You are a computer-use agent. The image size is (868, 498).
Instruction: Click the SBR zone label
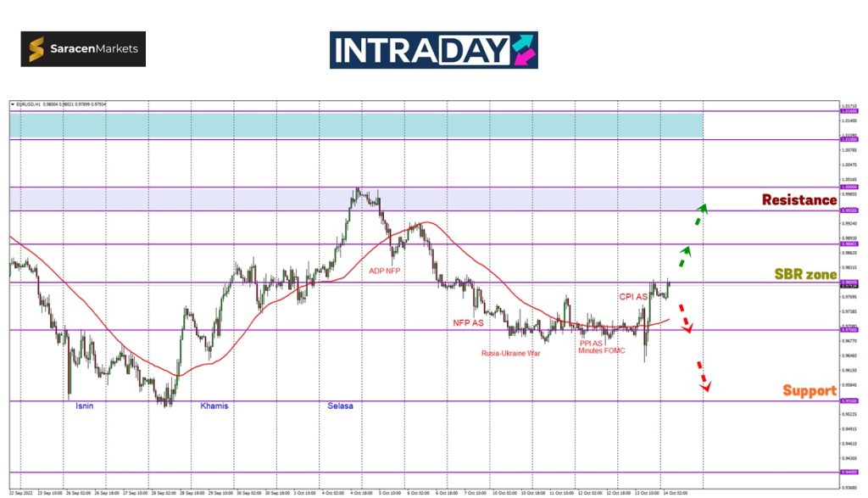(805, 275)
